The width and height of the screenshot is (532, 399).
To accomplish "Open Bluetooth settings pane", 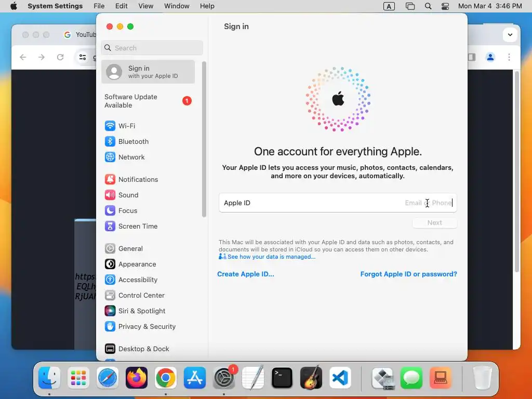I will tap(126, 141).
